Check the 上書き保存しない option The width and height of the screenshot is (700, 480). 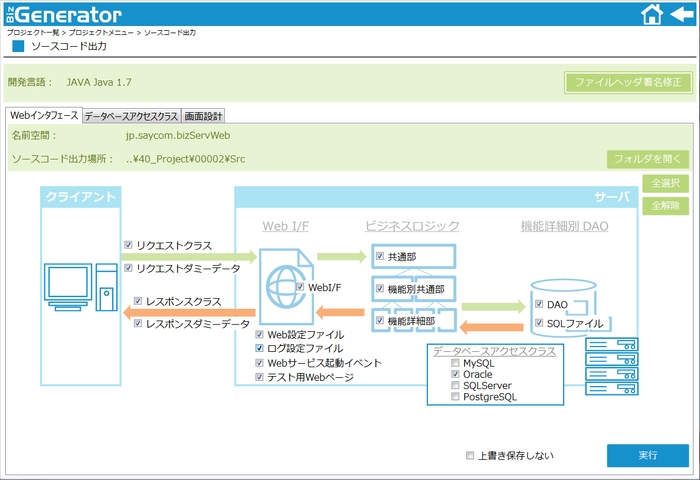(x=471, y=456)
